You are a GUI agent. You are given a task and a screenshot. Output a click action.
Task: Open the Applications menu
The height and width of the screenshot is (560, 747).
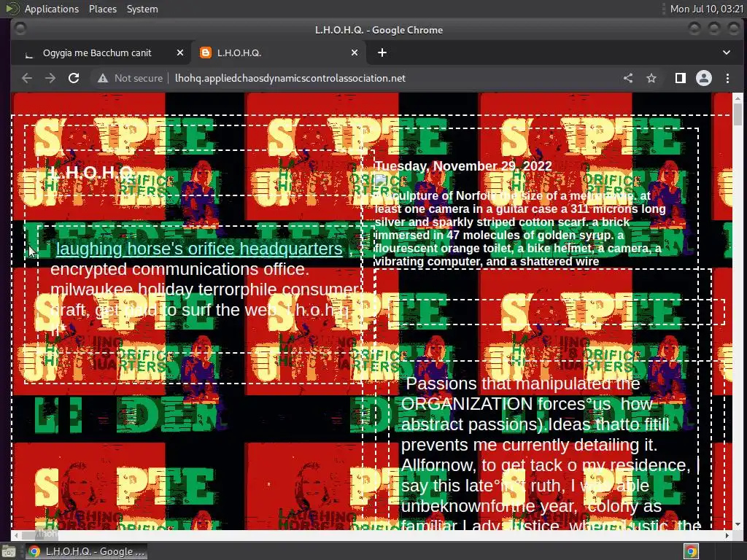(x=52, y=9)
